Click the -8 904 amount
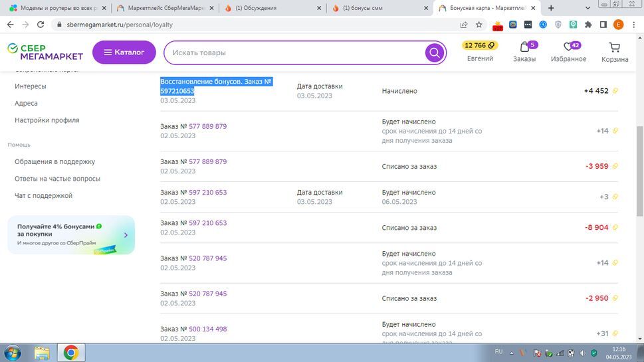Viewport: 644px width, 362px height. coord(597,227)
